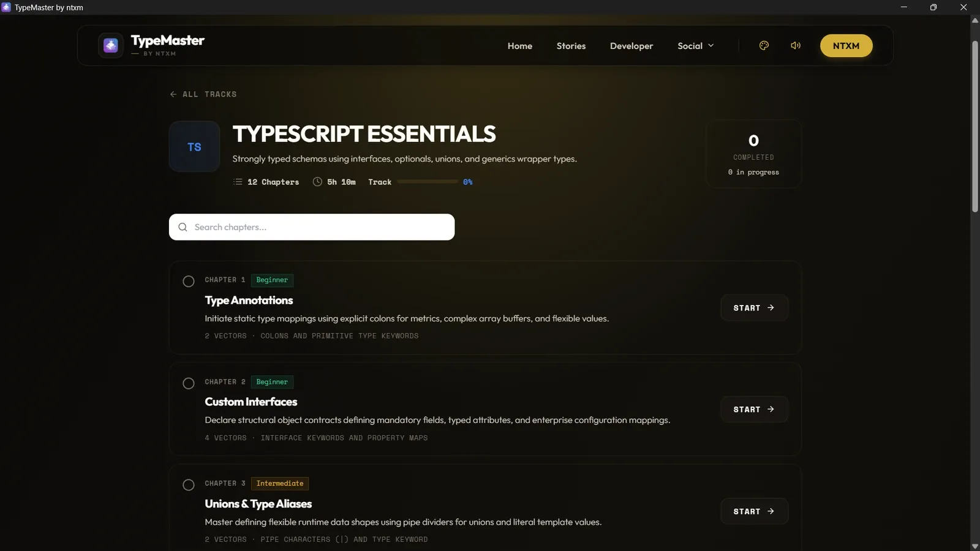The image size is (980, 551).
Task: Click 'COLONS AND PRIMITIVE TYPE KEYWORDS' text
Action: [339, 336]
